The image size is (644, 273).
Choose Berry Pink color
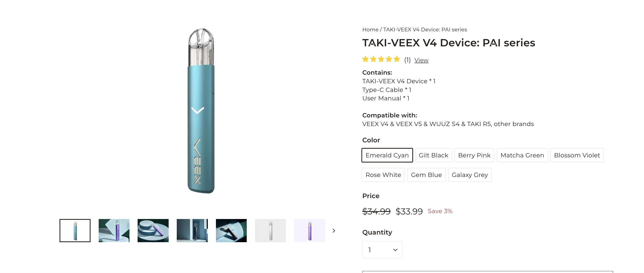tap(474, 155)
